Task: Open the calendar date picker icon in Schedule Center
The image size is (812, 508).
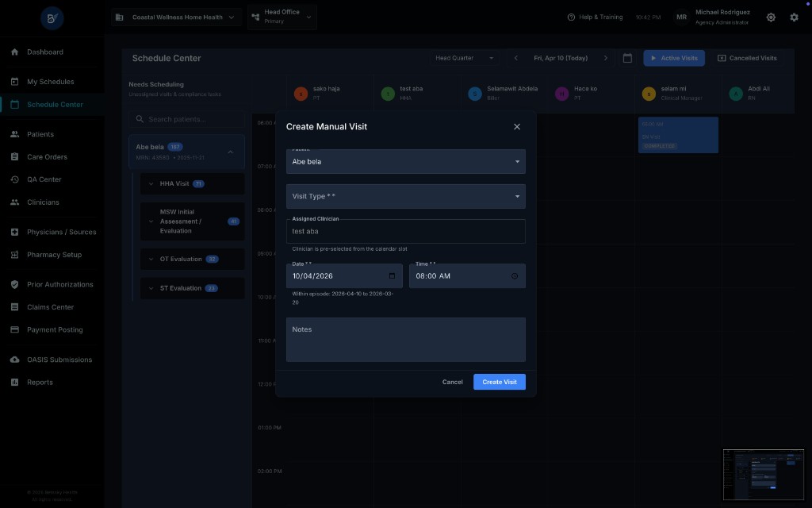Action: pyautogui.click(x=627, y=58)
